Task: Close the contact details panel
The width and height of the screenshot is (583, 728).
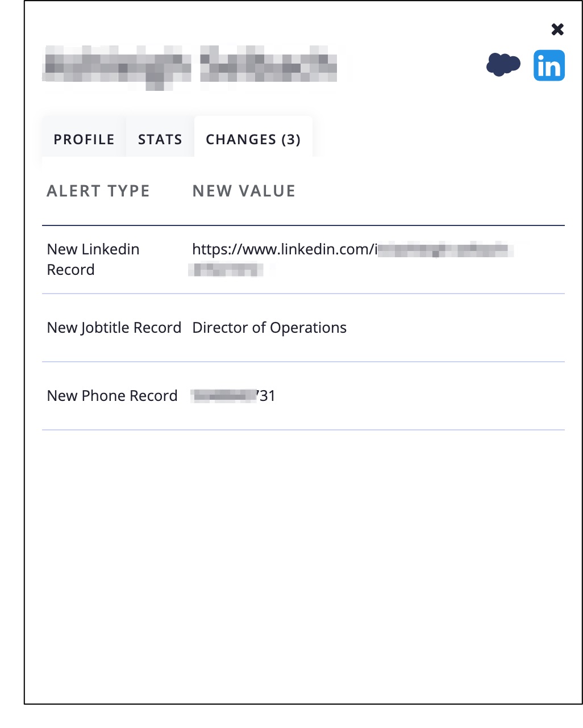Action: [x=557, y=30]
